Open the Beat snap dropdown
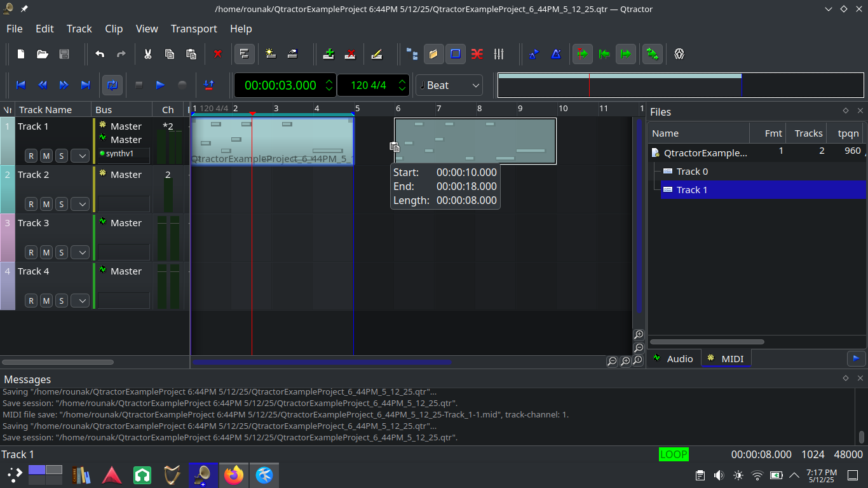Image resolution: width=868 pixels, height=488 pixels. point(449,85)
